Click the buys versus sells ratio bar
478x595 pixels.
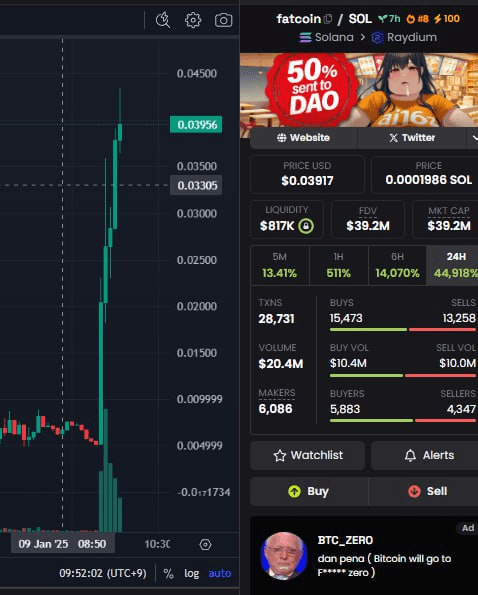(x=403, y=329)
